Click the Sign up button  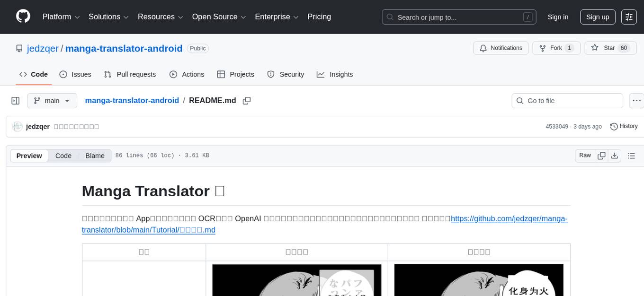click(x=598, y=17)
